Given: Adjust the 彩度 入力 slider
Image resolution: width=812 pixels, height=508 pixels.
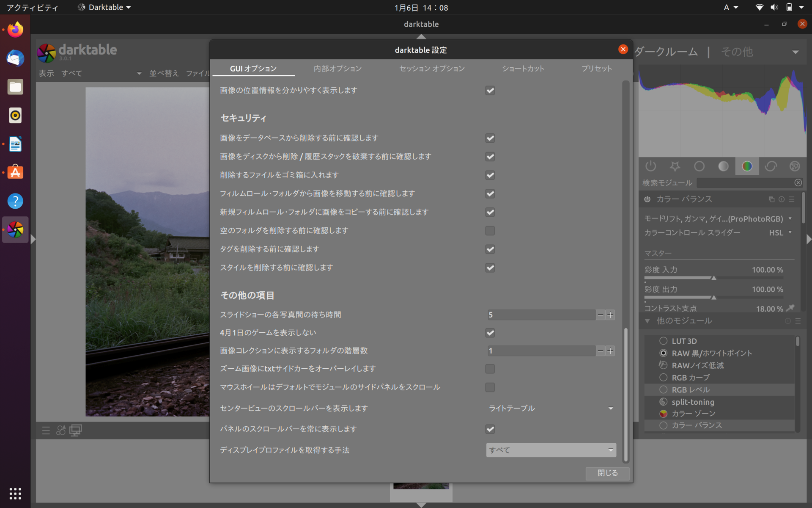Looking at the screenshot, I should [x=714, y=278].
